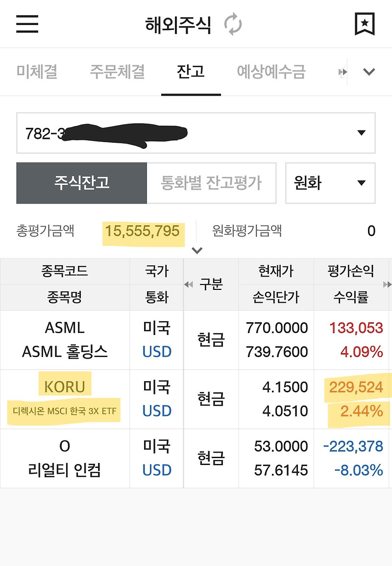392x566 pixels.
Task: Select the KORU holding row
Action: click(64, 398)
